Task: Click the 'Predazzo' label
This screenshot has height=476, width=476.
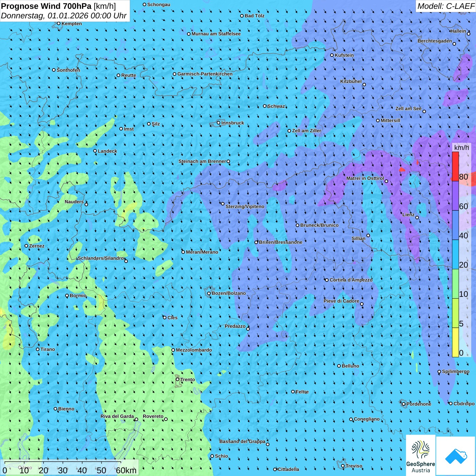Action: (235, 326)
